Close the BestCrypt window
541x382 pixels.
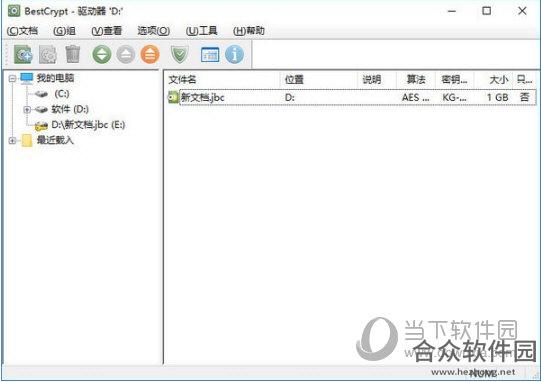(522, 11)
